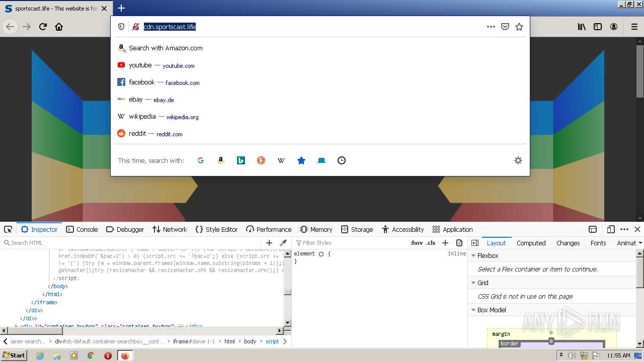Save page to Pocket
Viewport: 644px width, 362px height.
(505, 27)
